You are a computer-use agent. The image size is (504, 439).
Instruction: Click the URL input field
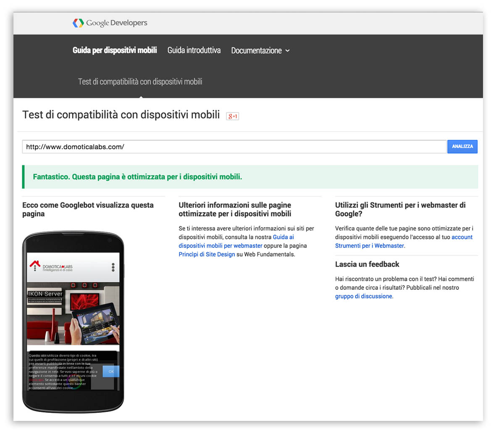coord(234,147)
